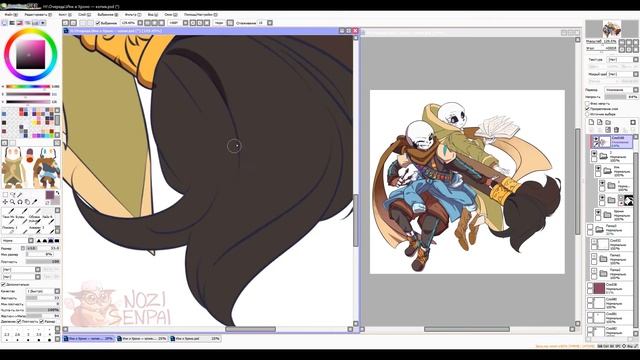The image size is (640, 360).
Task: Toggle the swatches panel icon
Action: [35, 23]
